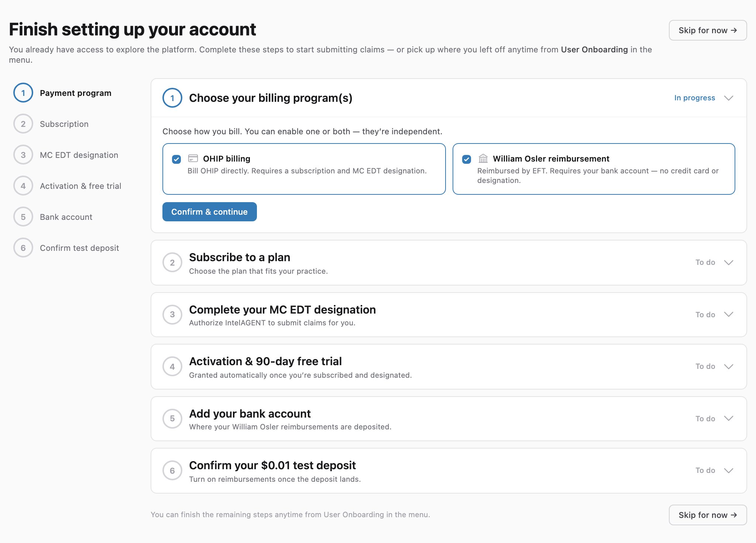Click the Confirm your $0.01 test deposit heading
Screen dimensions: 756x543
click(272, 465)
